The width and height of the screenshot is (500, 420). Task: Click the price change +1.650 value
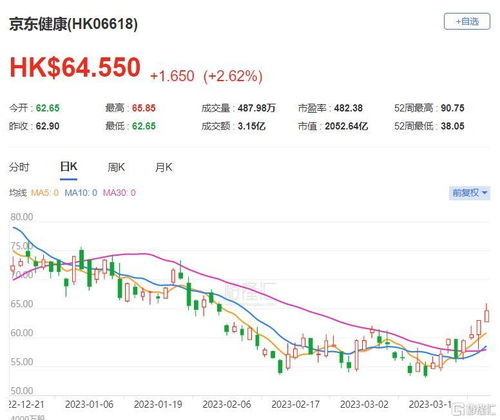(x=172, y=76)
